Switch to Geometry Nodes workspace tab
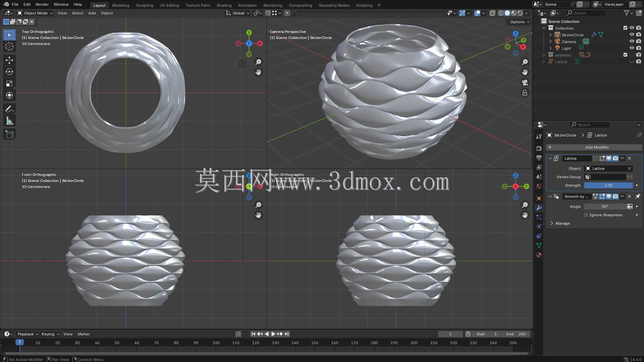The width and height of the screenshot is (644, 362). coord(334,5)
